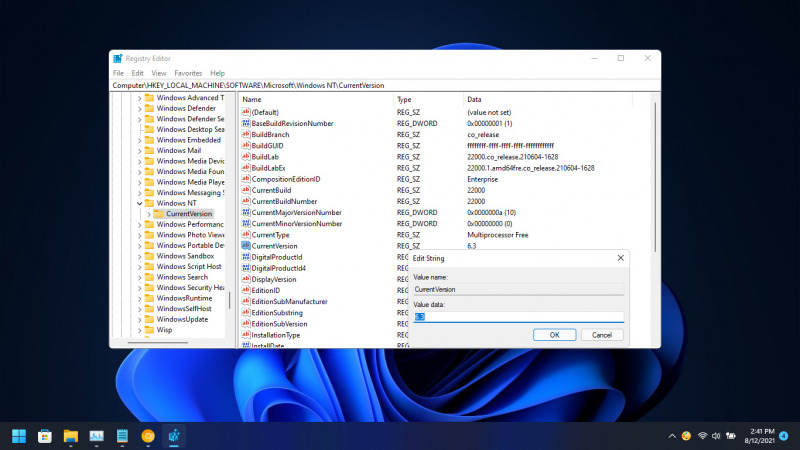Collapse the Windows NT tree node
Screen dimensions: 800x450
139,203
